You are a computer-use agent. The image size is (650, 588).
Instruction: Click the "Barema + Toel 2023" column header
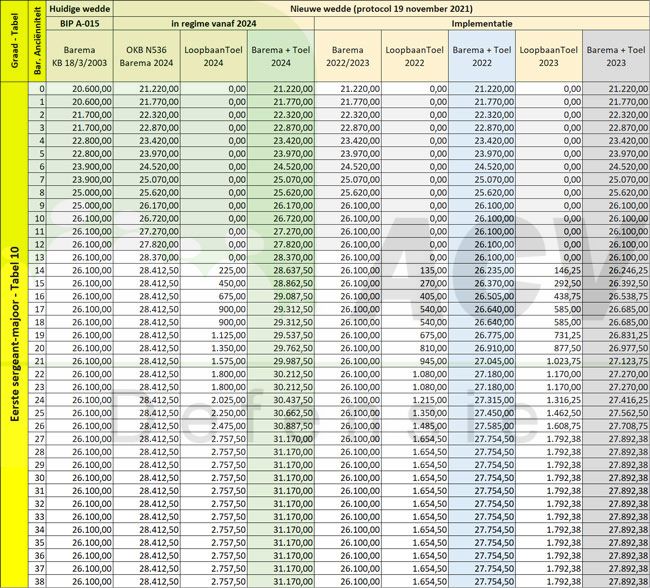pyautogui.click(x=616, y=56)
